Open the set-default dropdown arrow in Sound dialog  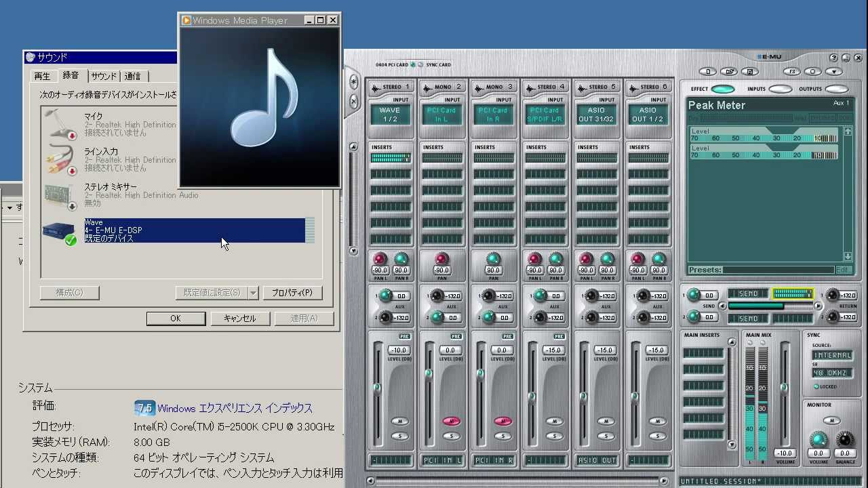(x=253, y=293)
